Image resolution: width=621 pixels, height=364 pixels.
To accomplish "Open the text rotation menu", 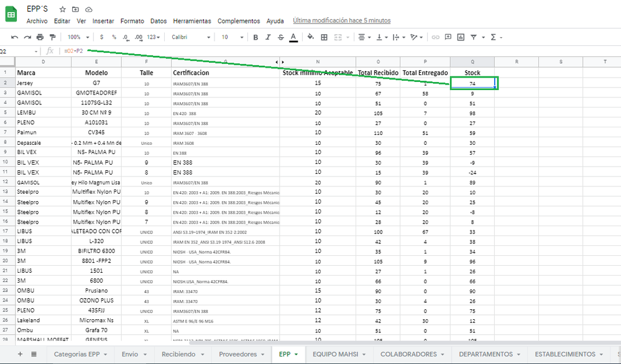I will tap(416, 37).
